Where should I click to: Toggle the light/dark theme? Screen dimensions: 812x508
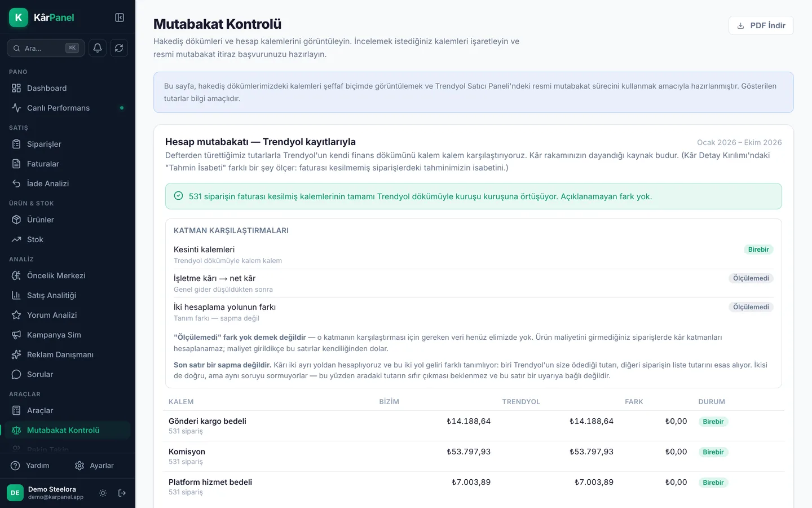103,493
